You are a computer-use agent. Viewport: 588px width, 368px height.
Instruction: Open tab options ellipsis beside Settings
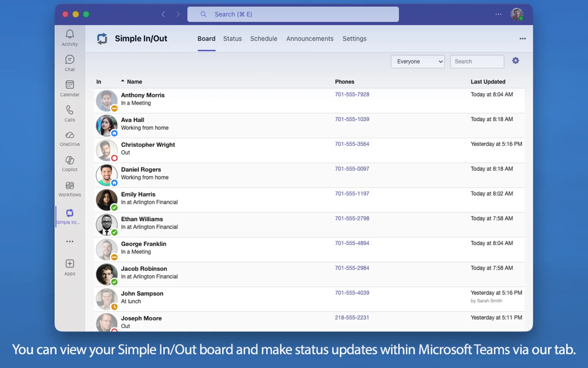(x=523, y=39)
